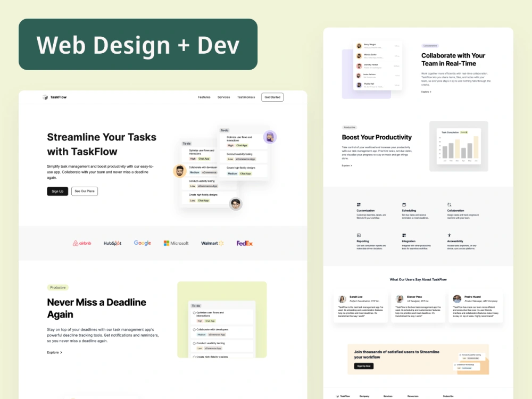The image size is (532, 399).
Task: Click the green Productive tag
Action: tap(57, 287)
